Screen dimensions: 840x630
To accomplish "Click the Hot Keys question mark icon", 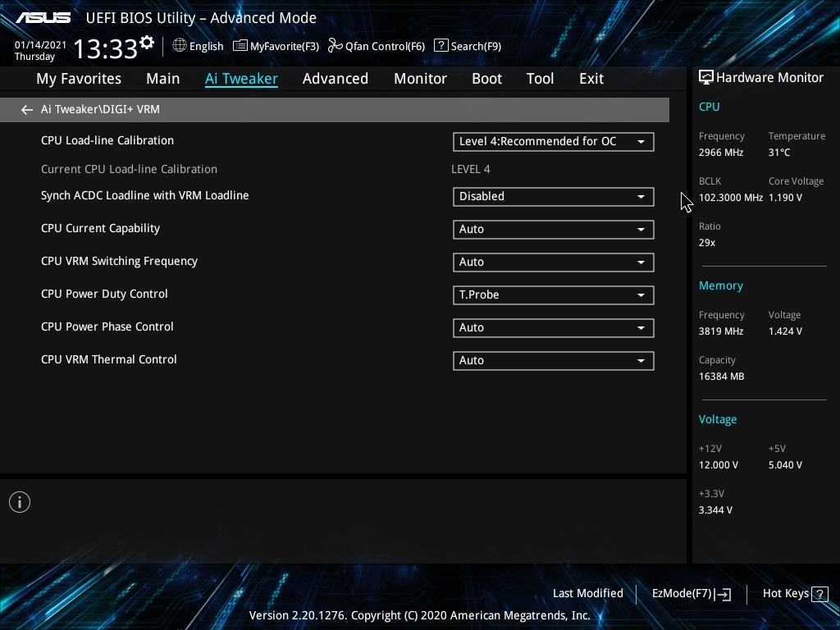I will tap(819, 594).
